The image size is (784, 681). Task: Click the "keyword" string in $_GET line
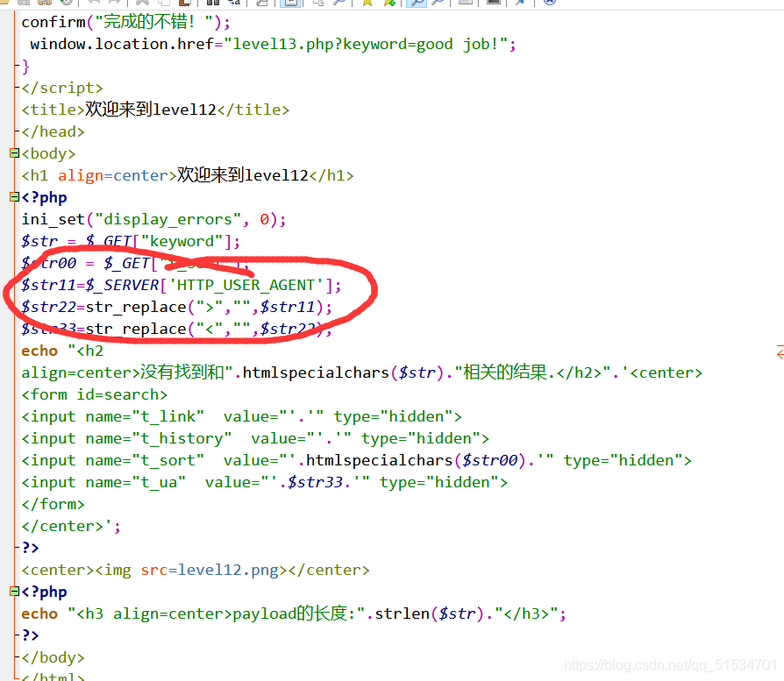click(x=182, y=241)
